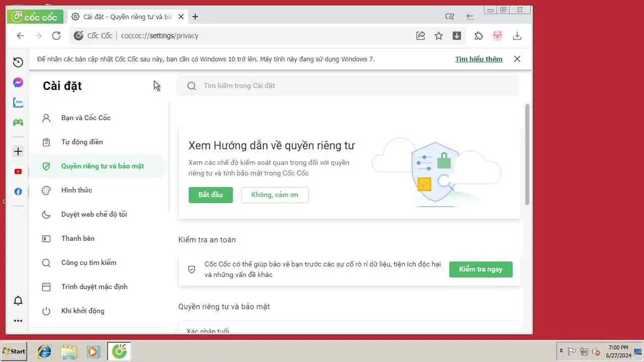The height and width of the screenshot is (362, 644).
Task: Open a new tab with plus button
Action: click(195, 17)
